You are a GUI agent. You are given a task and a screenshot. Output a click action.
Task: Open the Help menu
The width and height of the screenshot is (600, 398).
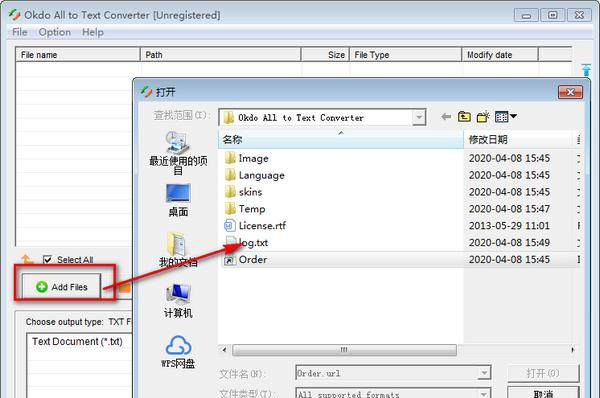coord(93,32)
